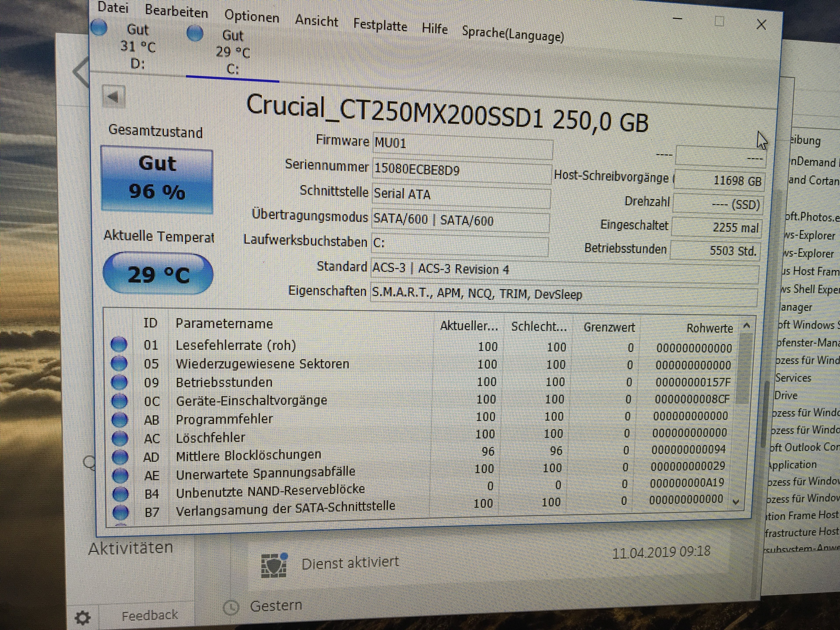Click the C: drive blue status orb
This screenshot has width=840, height=630.
pyautogui.click(x=195, y=34)
